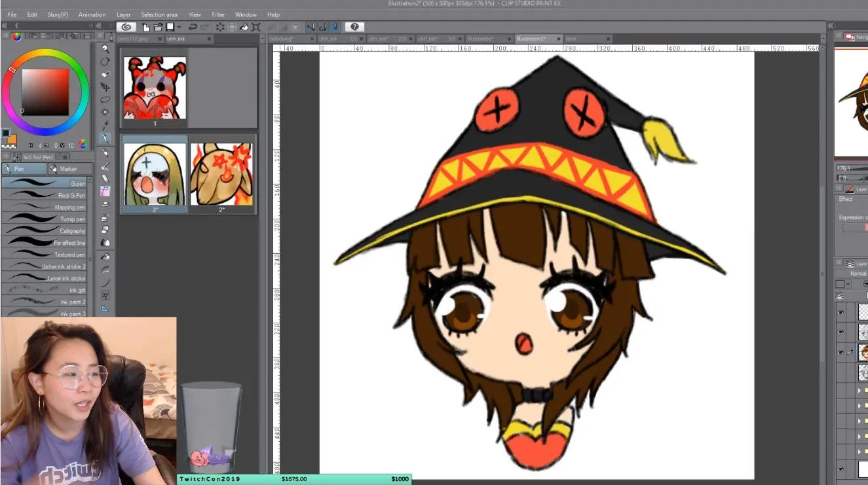
Task: Select the Frame border tool
Action: [105, 295]
